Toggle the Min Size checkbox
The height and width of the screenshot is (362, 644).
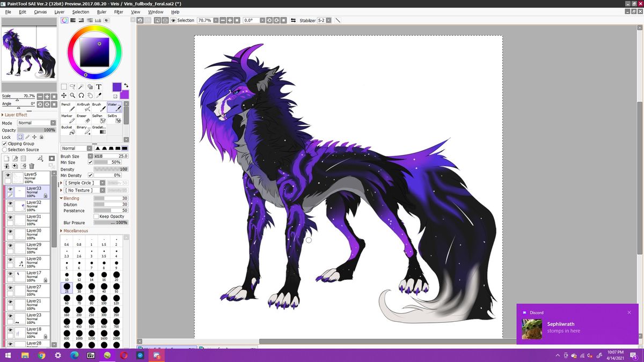(90, 162)
